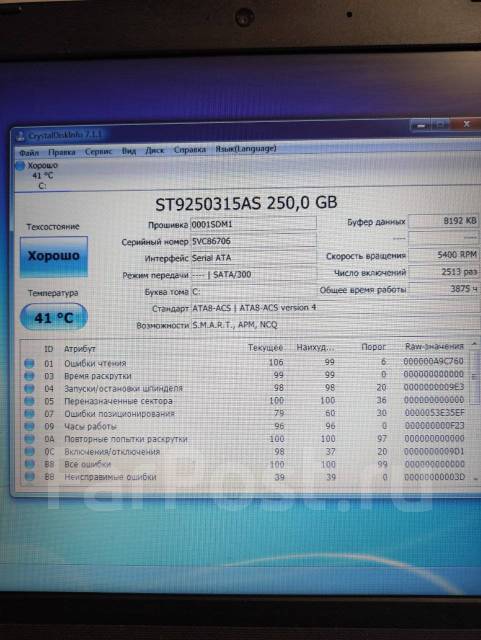Screen dimensions: 481x640
Task: Select the Ошибки позиционирования attribute name
Action: click(119, 414)
